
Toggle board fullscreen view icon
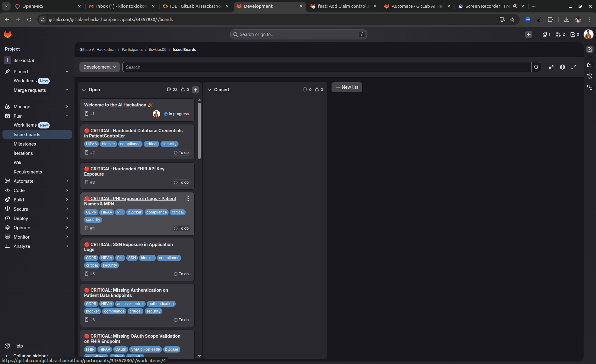[574, 67]
